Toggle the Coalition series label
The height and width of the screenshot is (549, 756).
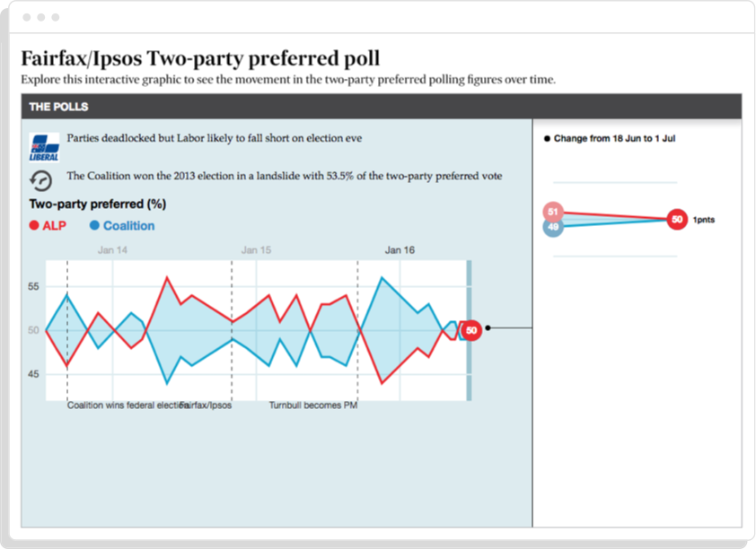(x=128, y=226)
